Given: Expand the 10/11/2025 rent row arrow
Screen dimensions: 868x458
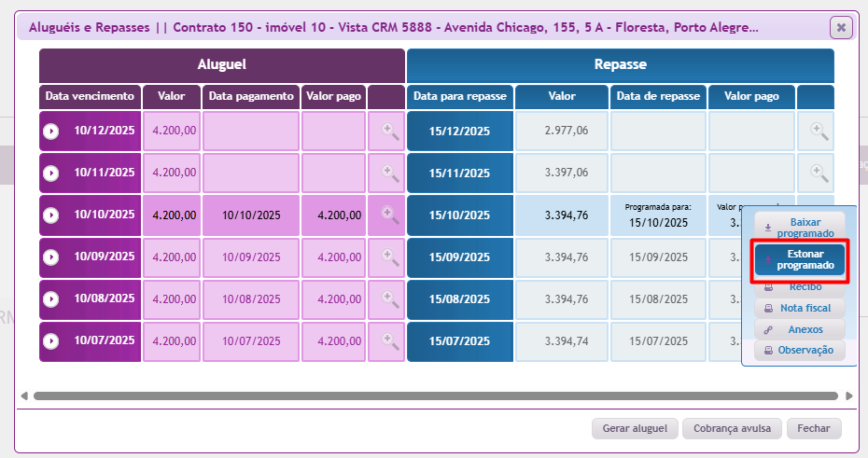Looking at the screenshot, I should point(51,173).
